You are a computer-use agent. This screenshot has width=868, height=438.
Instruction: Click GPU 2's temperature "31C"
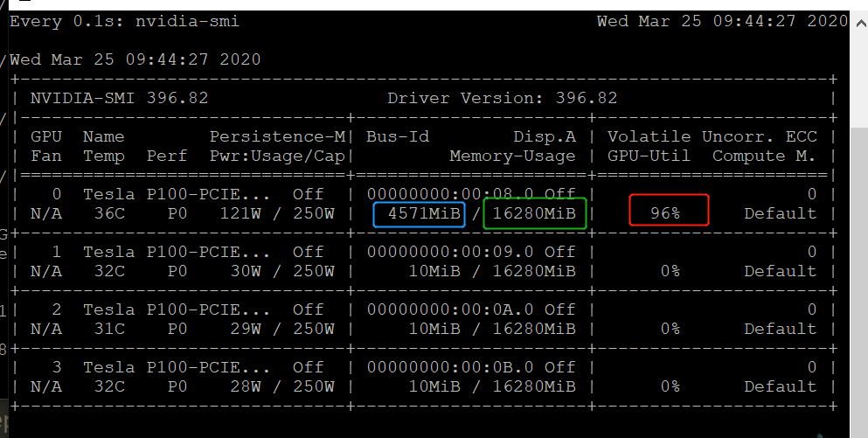[109, 329]
